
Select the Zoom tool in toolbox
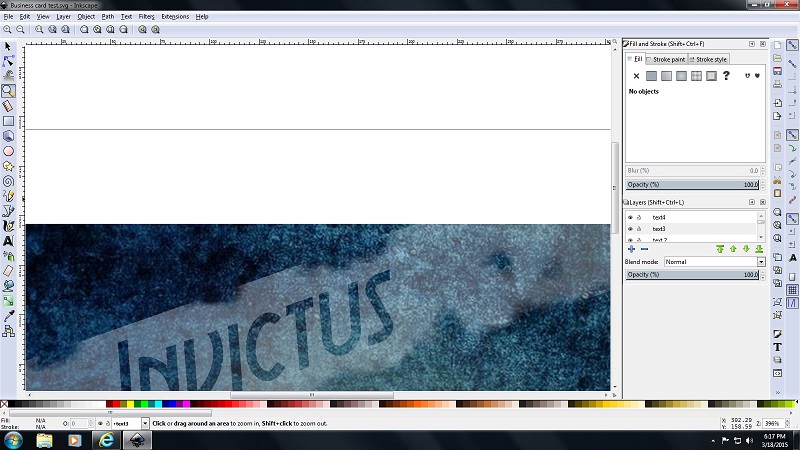point(8,91)
